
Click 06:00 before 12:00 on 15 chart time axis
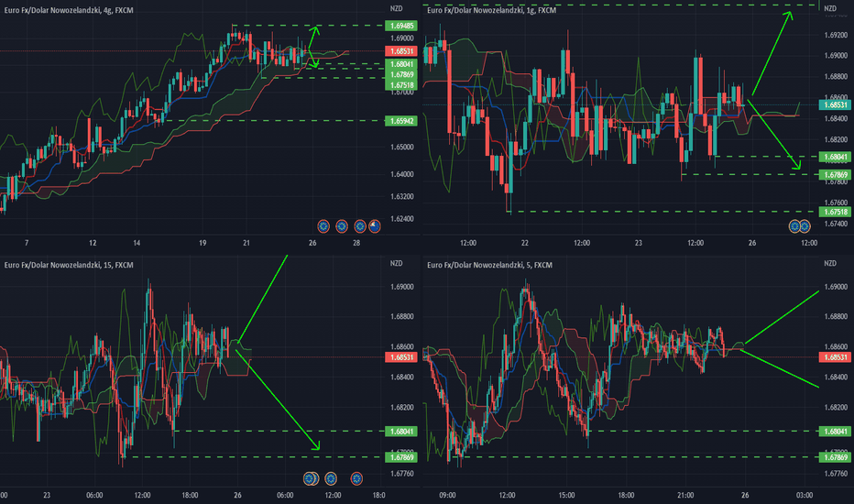pos(94,495)
